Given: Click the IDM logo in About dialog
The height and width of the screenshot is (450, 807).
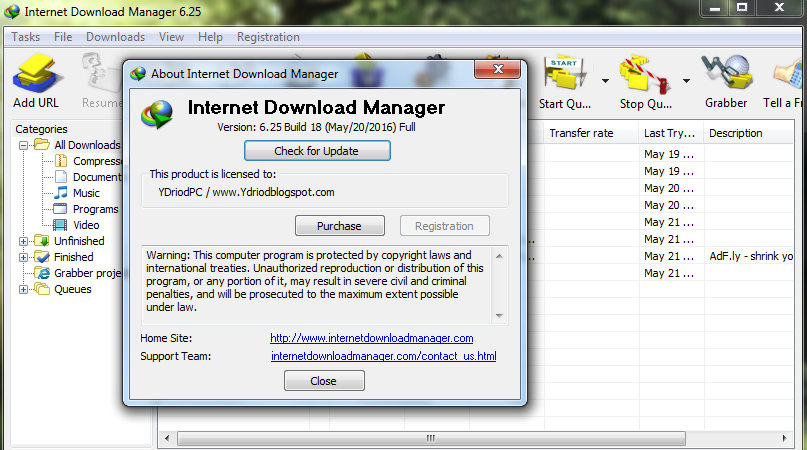Looking at the screenshot, I should 157,114.
